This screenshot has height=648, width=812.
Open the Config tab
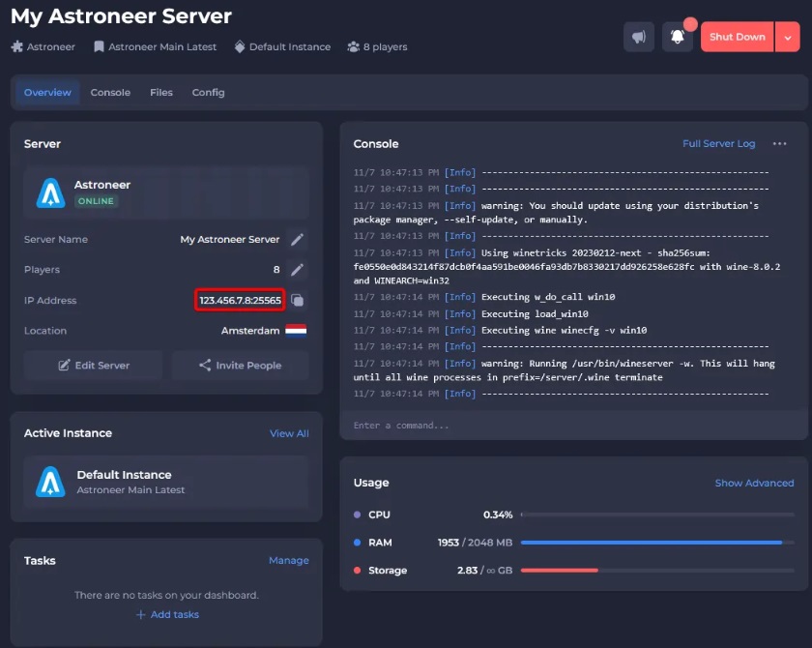pos(208,92)
